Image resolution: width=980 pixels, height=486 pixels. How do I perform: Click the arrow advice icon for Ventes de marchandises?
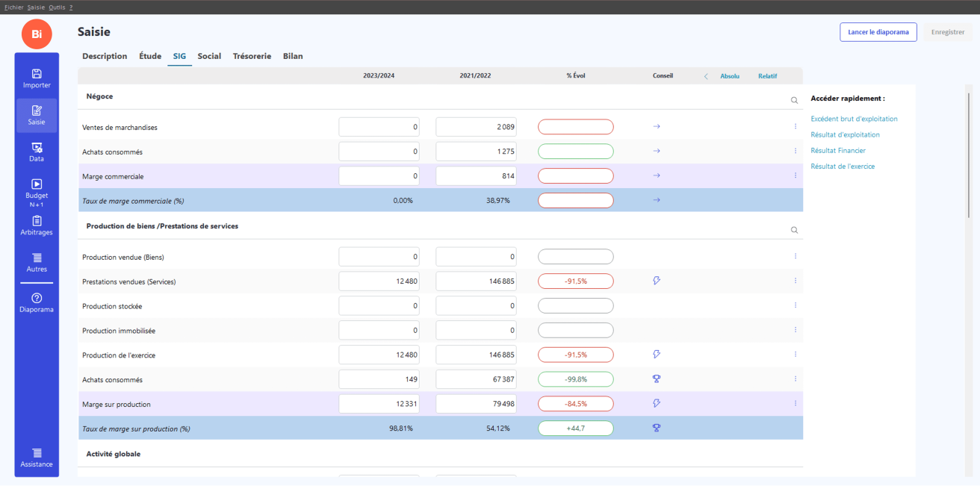(657, 127)
